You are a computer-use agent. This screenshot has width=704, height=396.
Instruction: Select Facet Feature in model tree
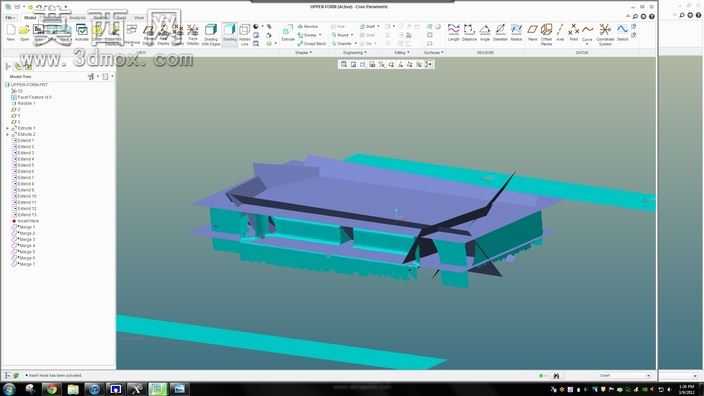[x=34, y=97]
